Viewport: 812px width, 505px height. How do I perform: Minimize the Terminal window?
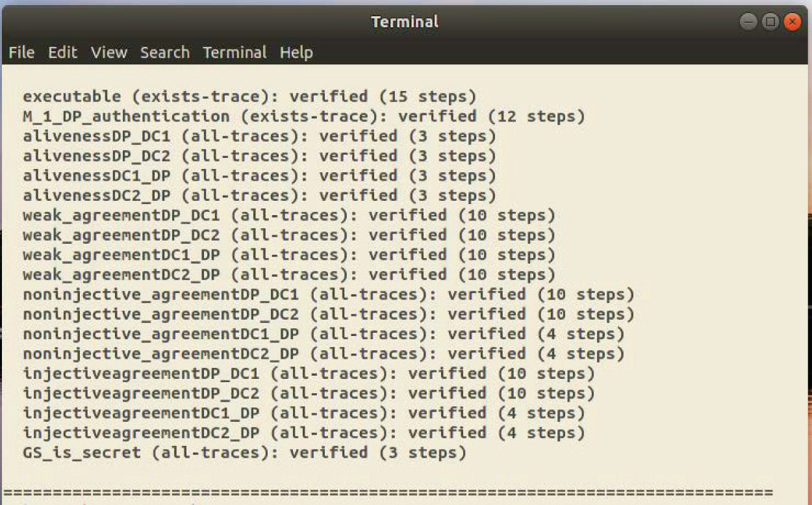[748, 22]
